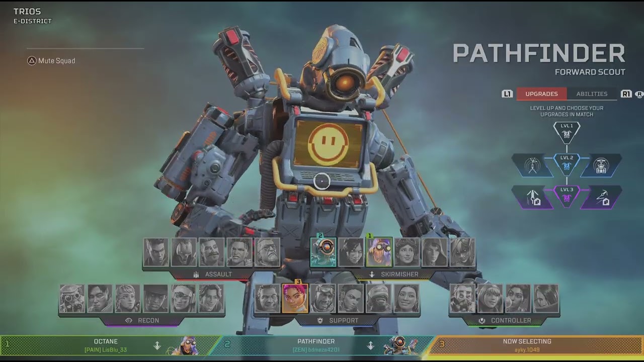Click the Recon class label
The image size is (644, 362).
(x=148, y=321)
